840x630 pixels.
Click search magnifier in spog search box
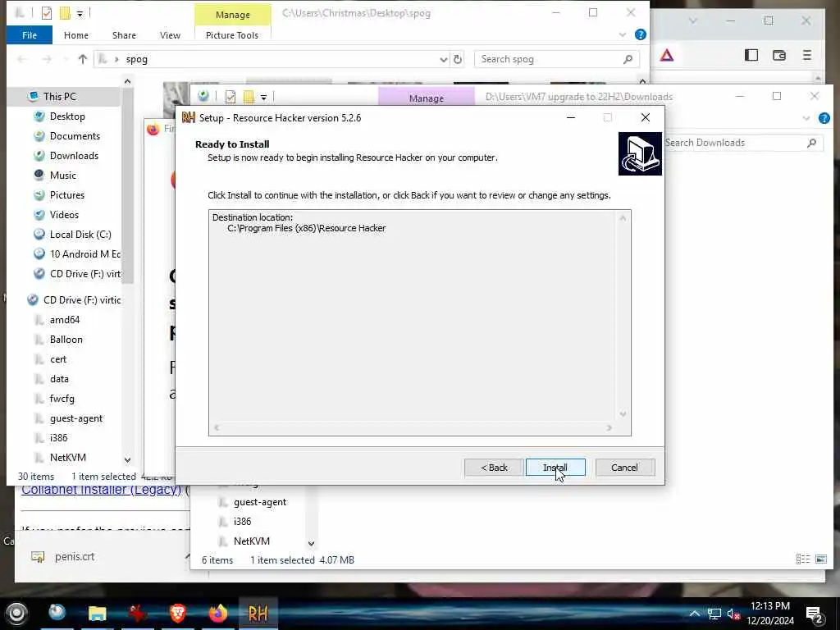628,59
